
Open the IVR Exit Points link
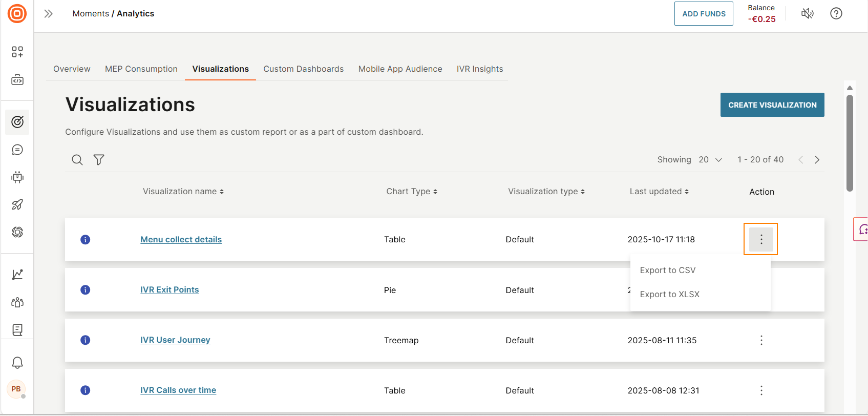click(x=170, y=289)
